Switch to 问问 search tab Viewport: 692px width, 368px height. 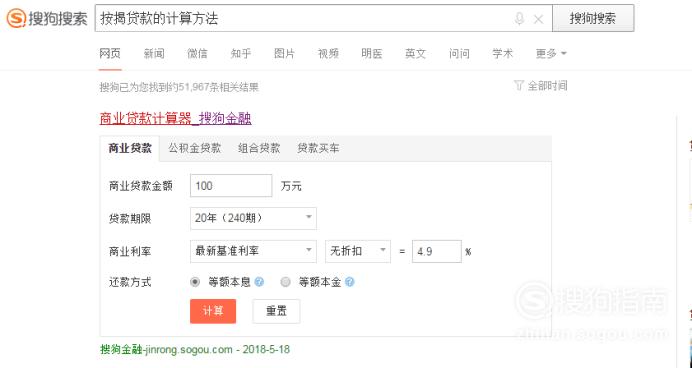coord(459,54)
